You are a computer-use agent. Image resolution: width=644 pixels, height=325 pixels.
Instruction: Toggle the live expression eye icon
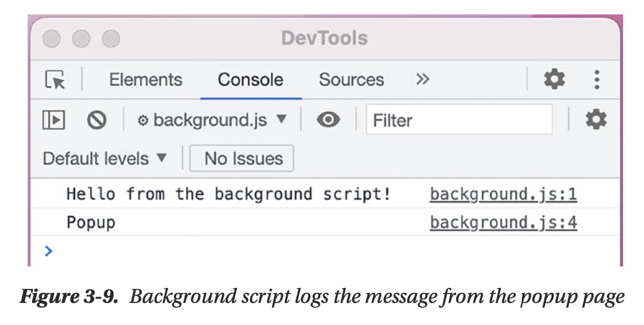(x=328, y=120)
